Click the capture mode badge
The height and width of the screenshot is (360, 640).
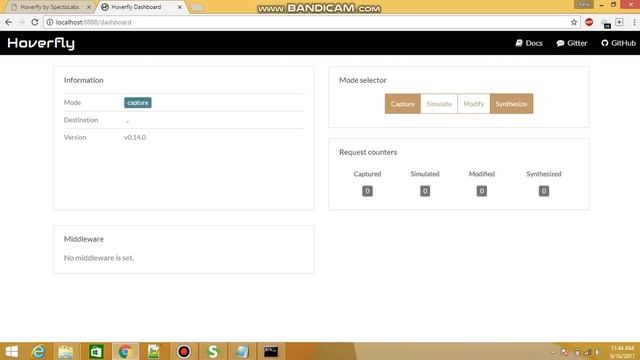click(138, 102)
